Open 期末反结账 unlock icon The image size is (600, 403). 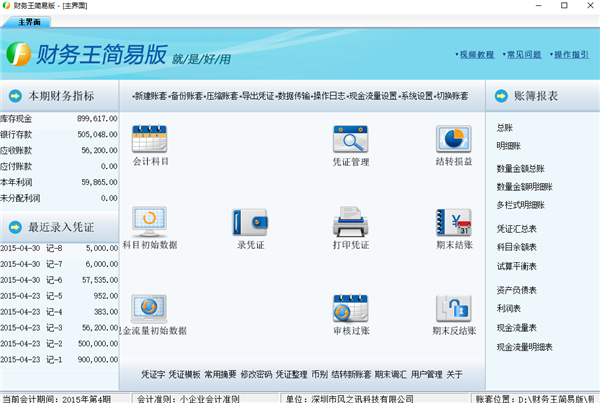[453, 308]
